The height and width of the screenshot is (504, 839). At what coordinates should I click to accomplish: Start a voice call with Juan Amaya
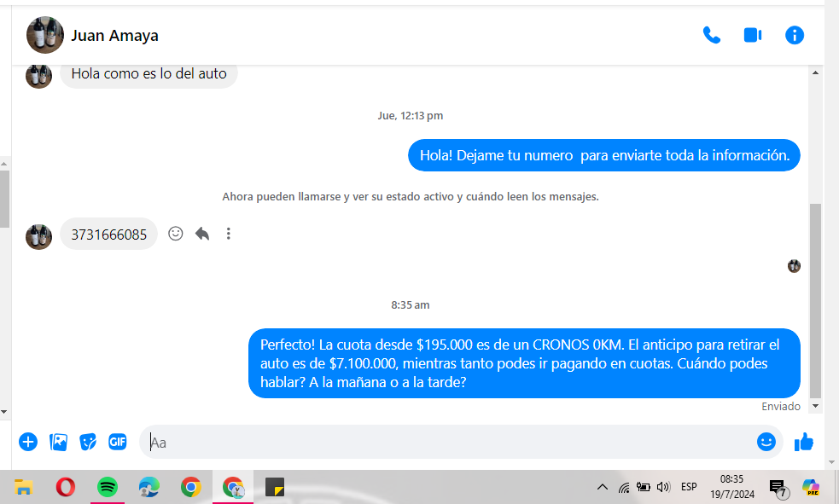pyautogui.click(x=711, y=35)
